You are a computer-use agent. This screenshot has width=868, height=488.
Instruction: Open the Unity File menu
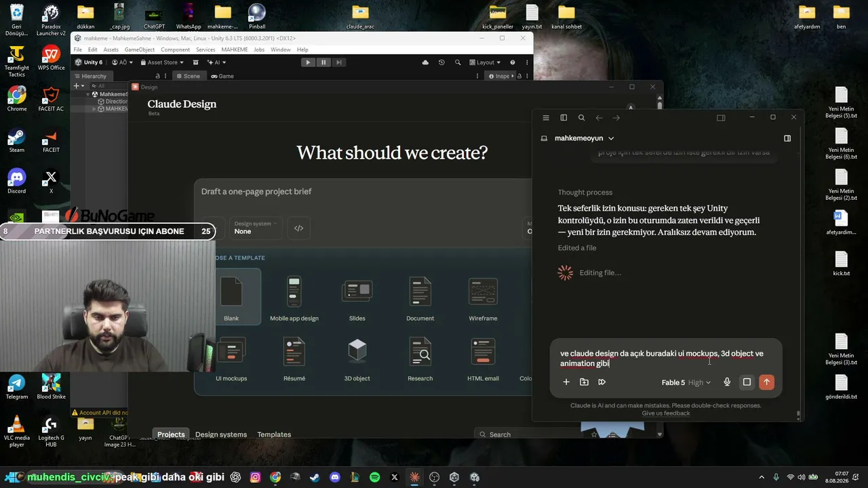(78, 49)
